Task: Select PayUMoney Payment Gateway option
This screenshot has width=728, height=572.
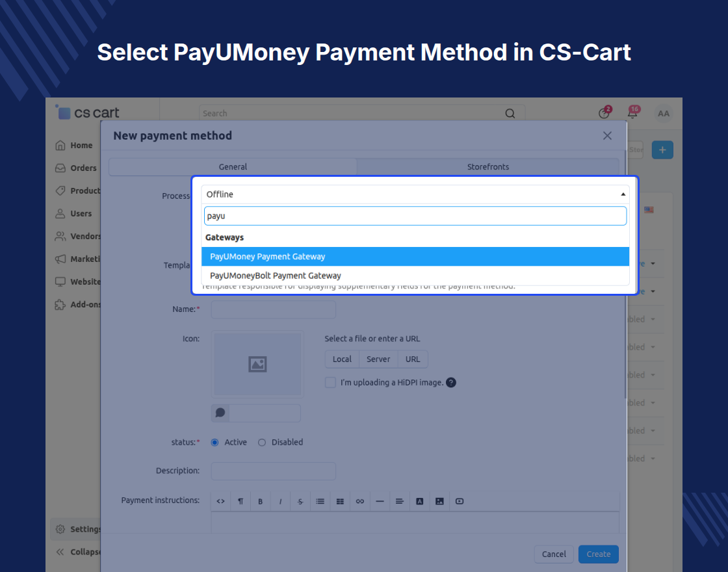Action: [415, 256]
